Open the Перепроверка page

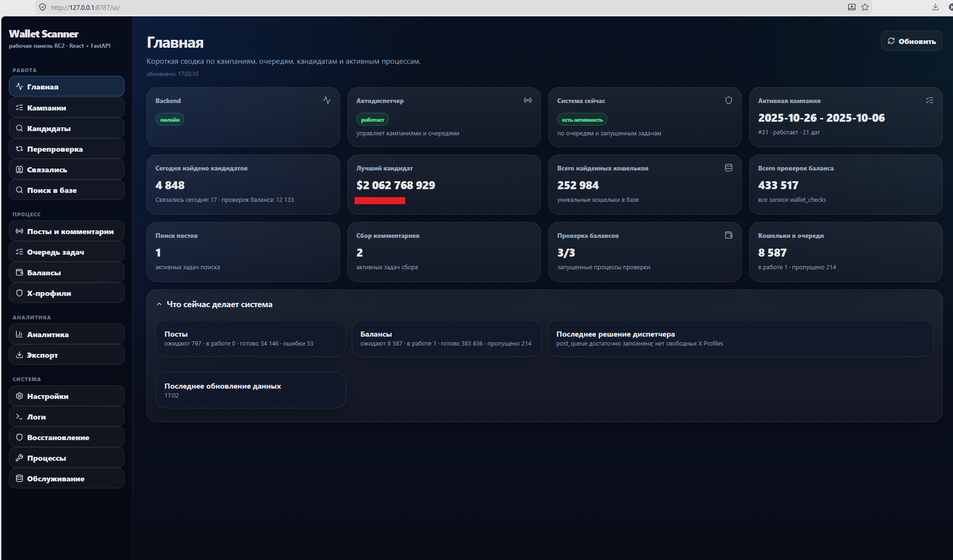coord(66,148)
